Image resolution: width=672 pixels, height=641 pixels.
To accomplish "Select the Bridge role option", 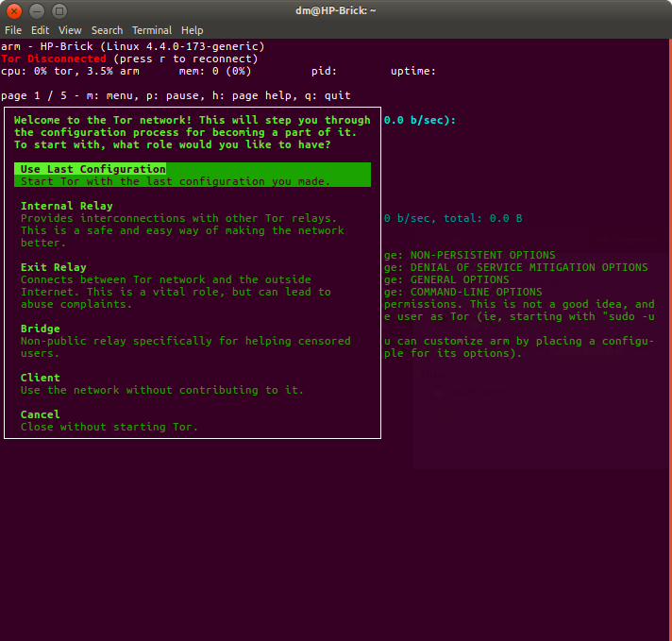I will coord(40,329).
